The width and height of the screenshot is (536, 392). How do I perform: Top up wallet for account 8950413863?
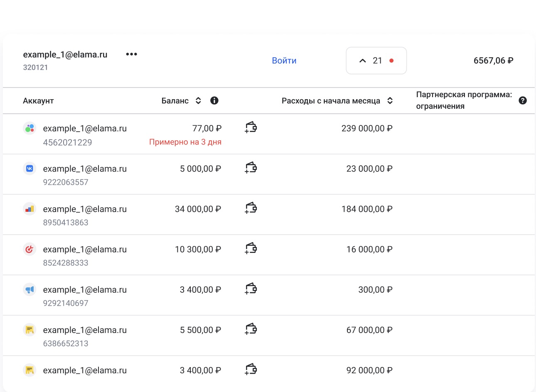(x=251, y=208)
